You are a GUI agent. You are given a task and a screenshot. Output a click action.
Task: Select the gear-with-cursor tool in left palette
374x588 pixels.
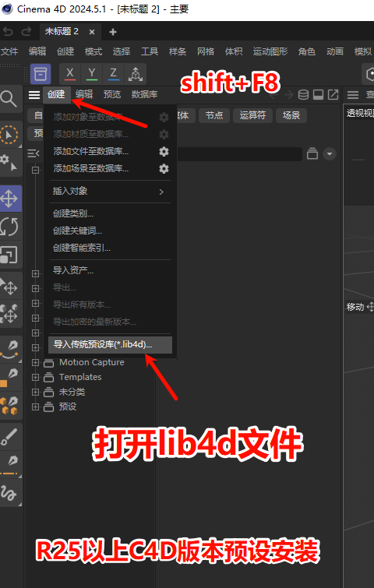coord(9,162)
